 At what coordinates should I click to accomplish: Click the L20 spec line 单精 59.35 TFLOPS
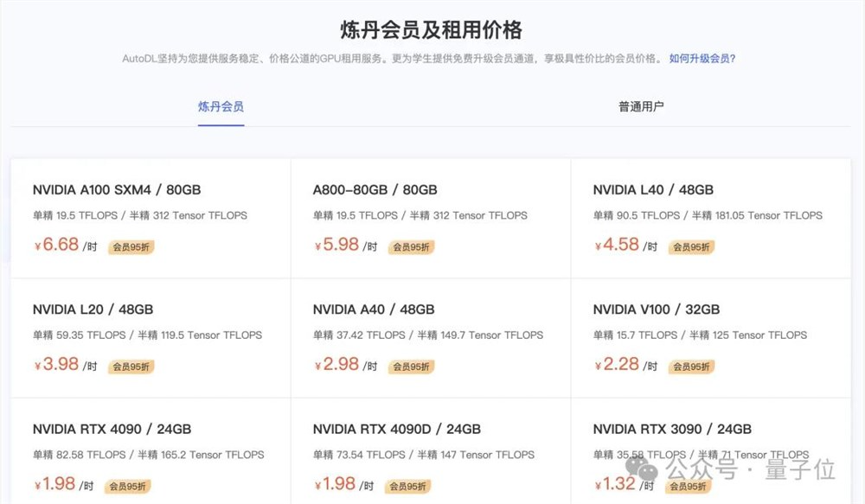pos(80,335)
